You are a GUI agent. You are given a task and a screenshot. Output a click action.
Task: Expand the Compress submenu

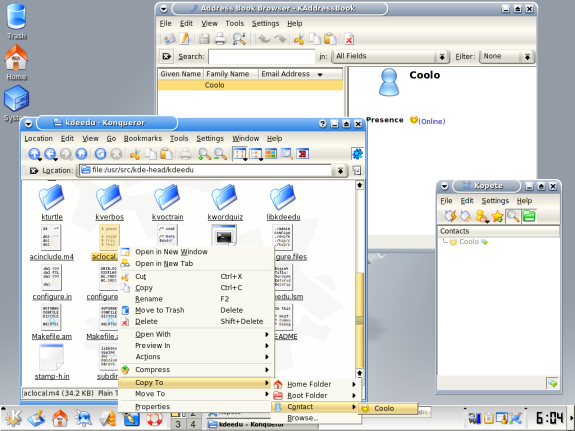(x=196, y=370)
